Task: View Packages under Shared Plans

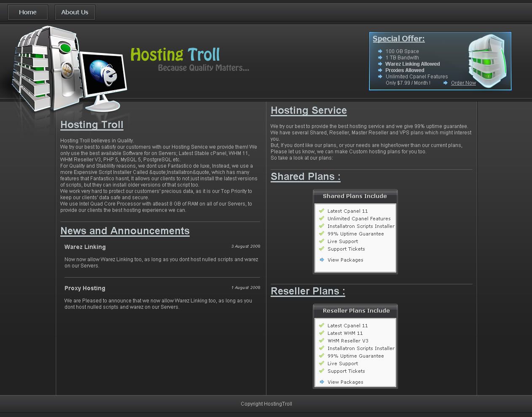Action: click(x=345, y=260)
